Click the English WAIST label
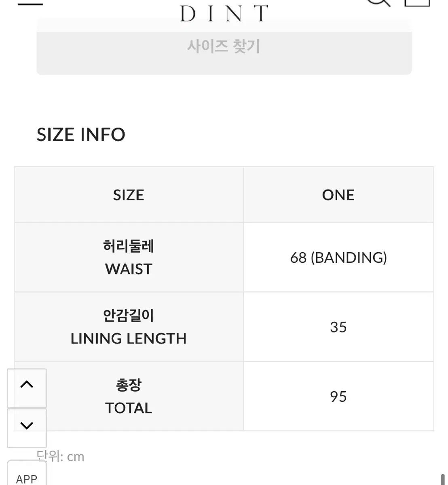 pos(129,269)
